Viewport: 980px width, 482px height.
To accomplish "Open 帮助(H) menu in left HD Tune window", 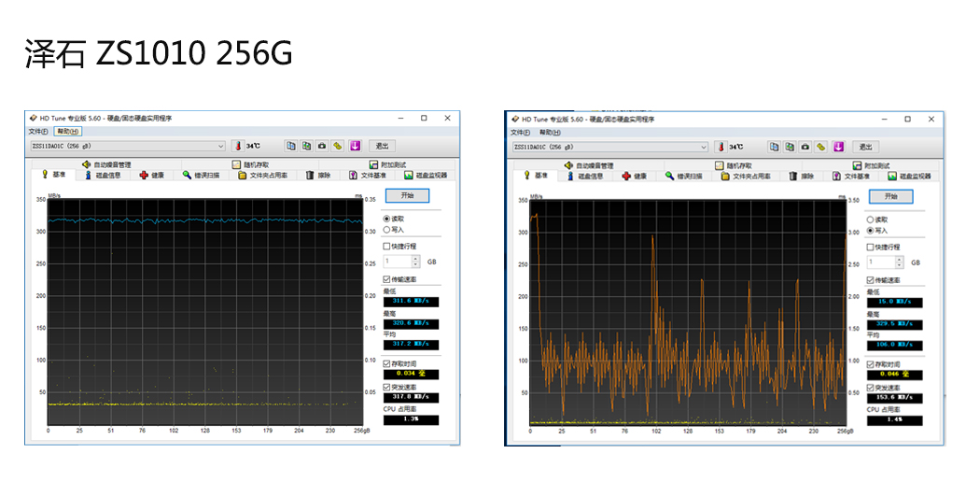I will click(67, 132).
